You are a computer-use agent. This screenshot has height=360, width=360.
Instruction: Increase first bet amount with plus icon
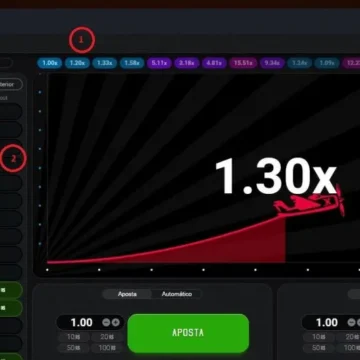pyautogui.click(x=116, y=322)
